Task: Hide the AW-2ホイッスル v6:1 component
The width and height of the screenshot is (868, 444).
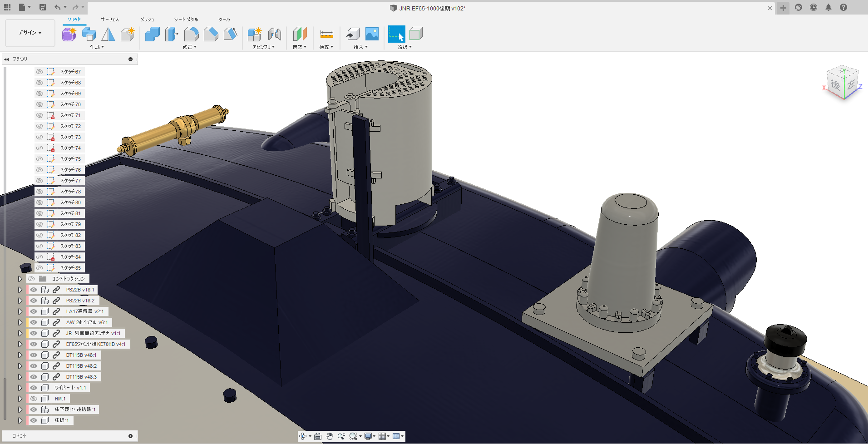Action: point(34,322)
